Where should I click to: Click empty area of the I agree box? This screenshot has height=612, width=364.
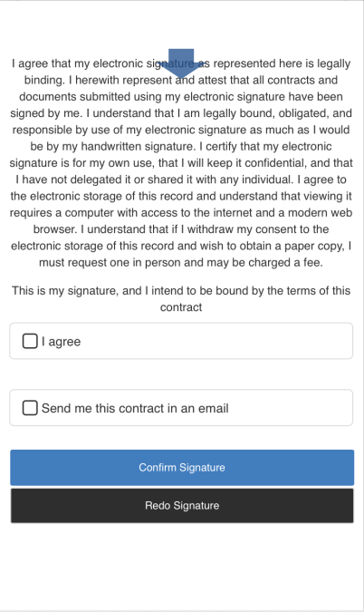(x=218, y=341)
